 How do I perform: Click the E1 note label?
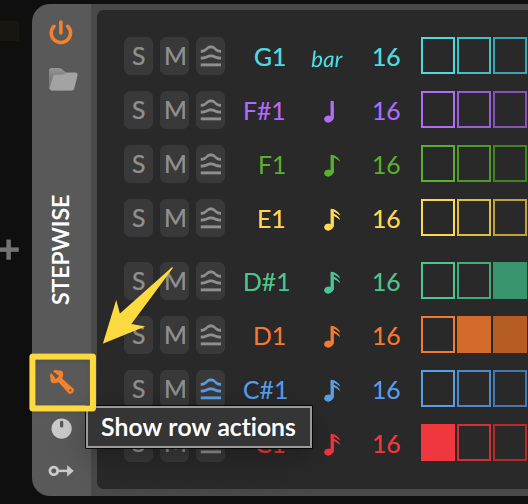click(271, 219)
